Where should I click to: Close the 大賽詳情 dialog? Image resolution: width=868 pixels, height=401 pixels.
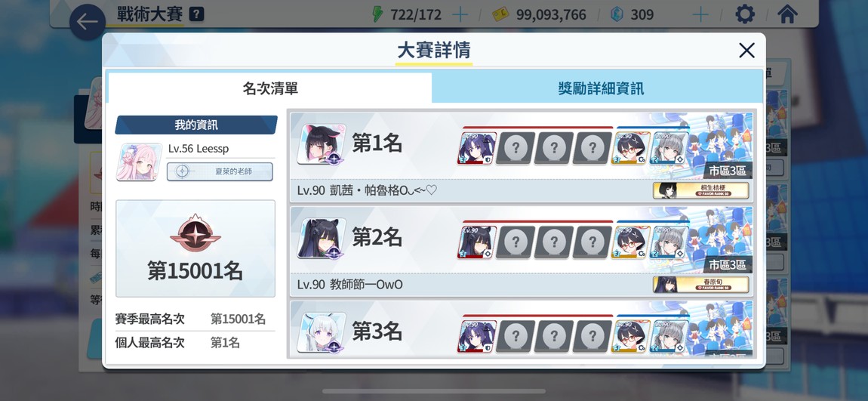(x=746, y=51)
